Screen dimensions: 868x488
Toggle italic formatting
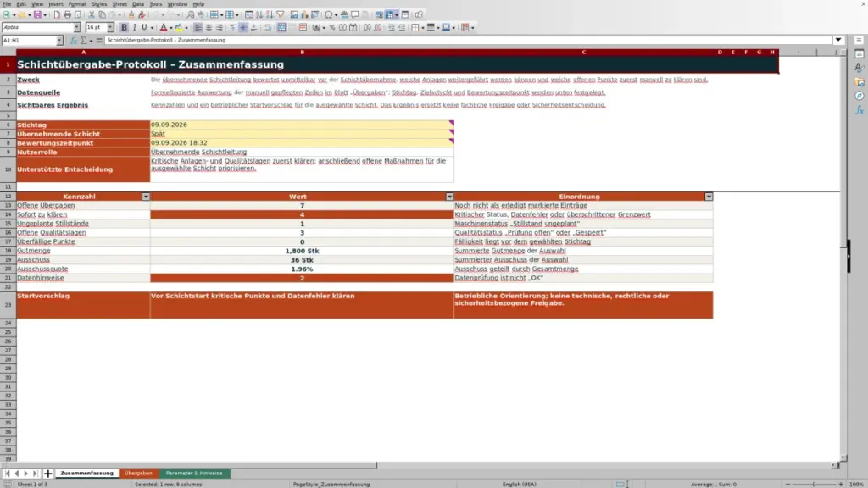[x=134, y=28]
